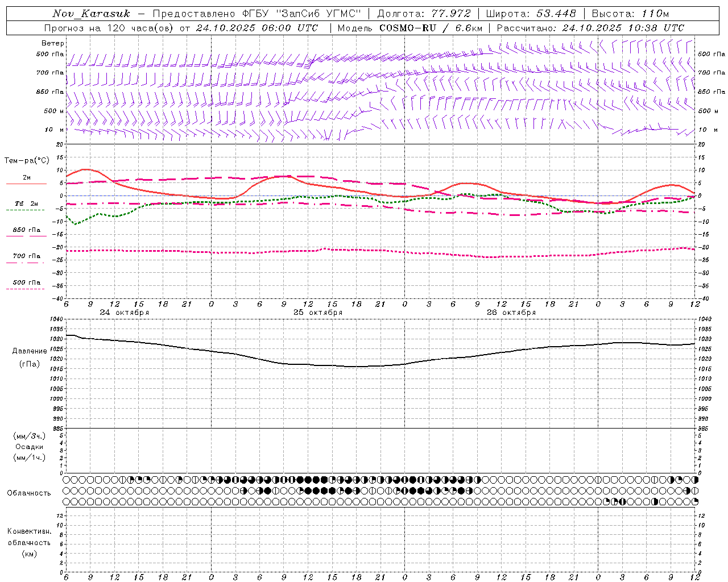Click the Td 2м legend entry
The image size is (728, 582).
click(27, 203)
